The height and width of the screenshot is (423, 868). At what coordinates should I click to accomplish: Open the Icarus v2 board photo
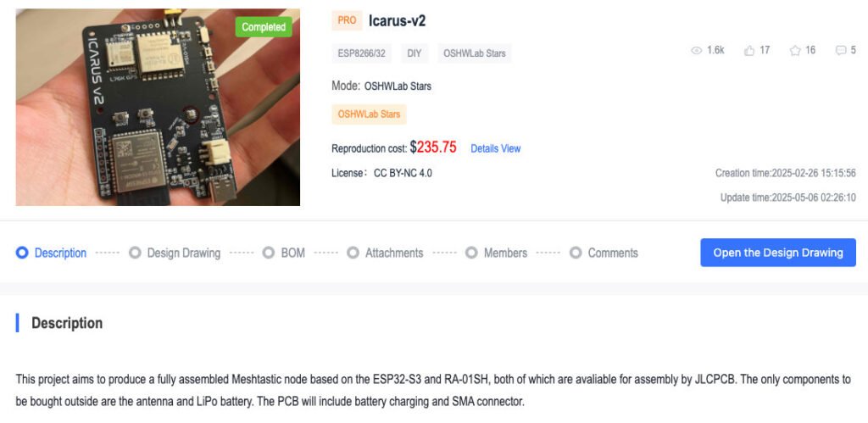158,107
